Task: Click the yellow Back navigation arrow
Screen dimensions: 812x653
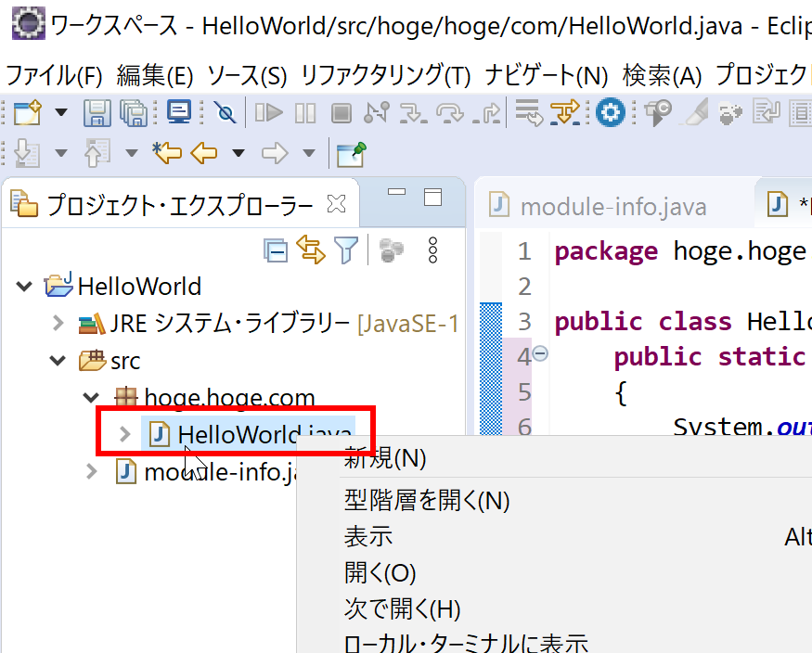Action: click(x=203, y=153)
